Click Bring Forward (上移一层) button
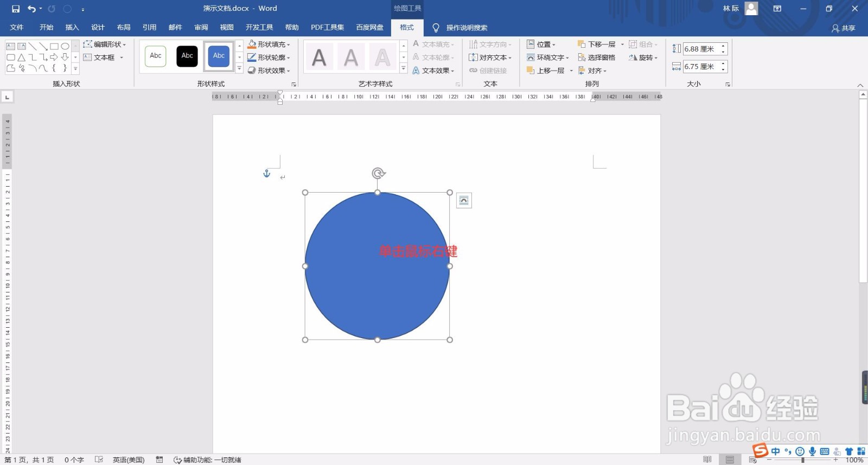This screenshot has height=465, width=868. click(x=546, y=71)
